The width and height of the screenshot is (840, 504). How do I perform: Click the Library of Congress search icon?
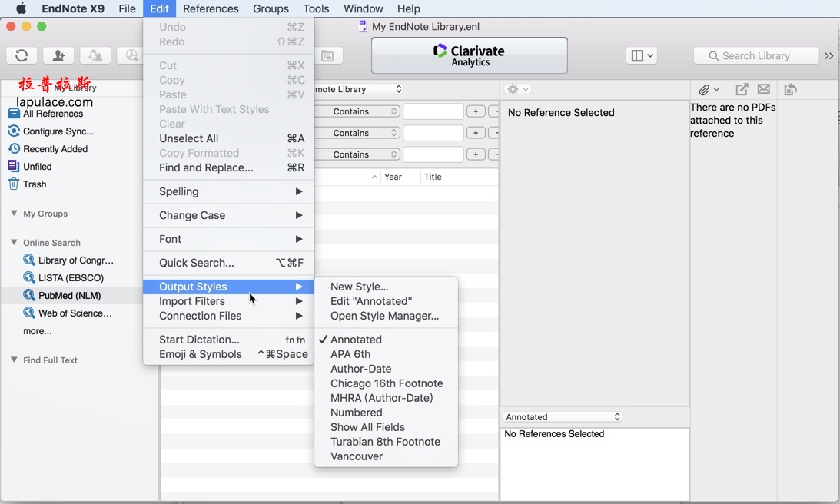(x=29, y=260)
